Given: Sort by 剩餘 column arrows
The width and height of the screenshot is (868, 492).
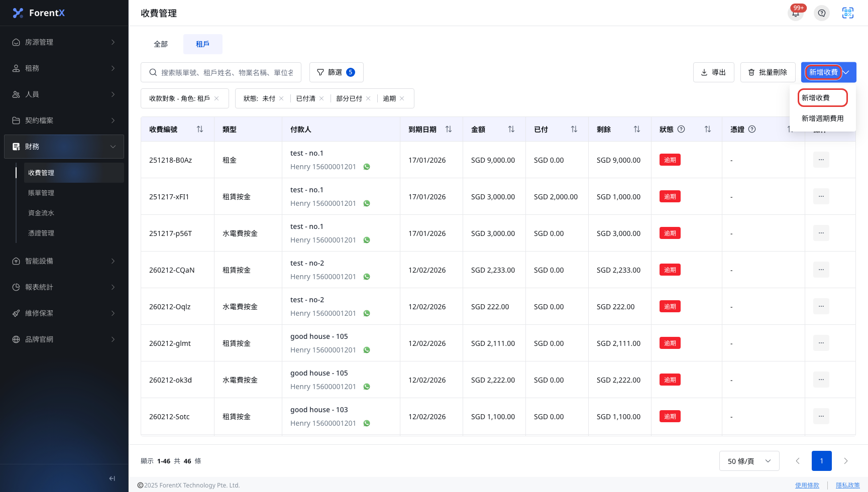Looking at the screenshot, I should coord(637,130).
